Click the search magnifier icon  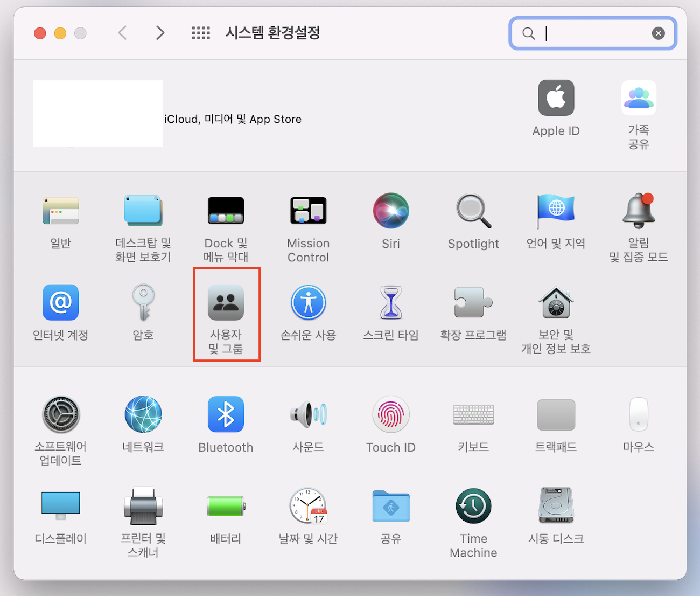click(529, 33)
